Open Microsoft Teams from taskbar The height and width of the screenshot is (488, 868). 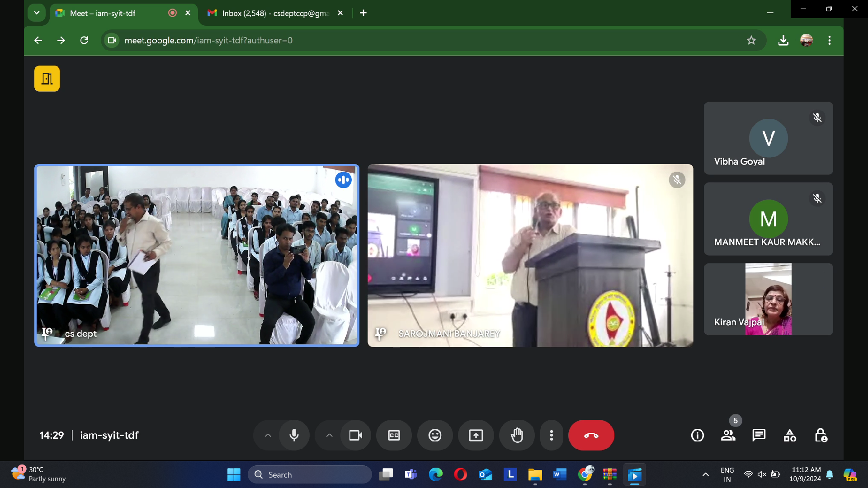(x=410, y=474)
